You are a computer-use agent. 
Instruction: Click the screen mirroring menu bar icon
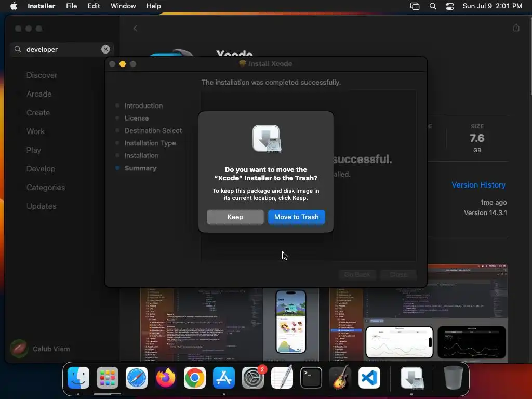pyautogui.click(x=415, y=6)
